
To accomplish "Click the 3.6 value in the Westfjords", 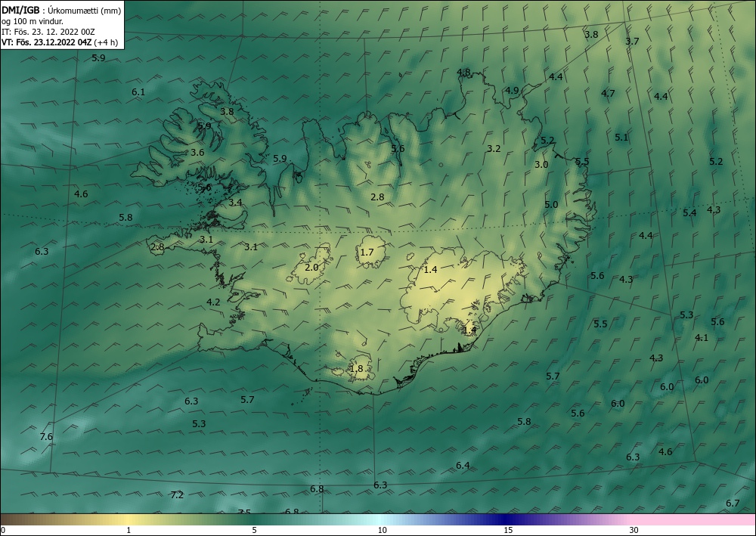I will 197,152.
